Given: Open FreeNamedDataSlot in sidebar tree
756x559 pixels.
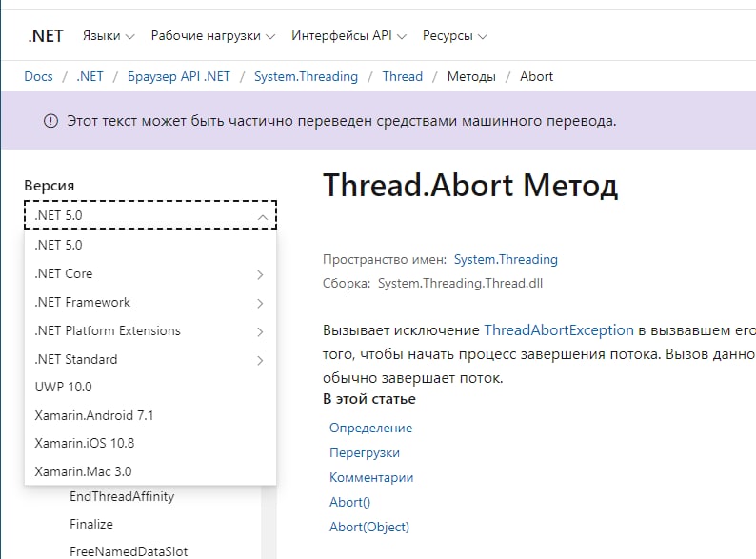Looking at the screenshot, I should [129, 551].
